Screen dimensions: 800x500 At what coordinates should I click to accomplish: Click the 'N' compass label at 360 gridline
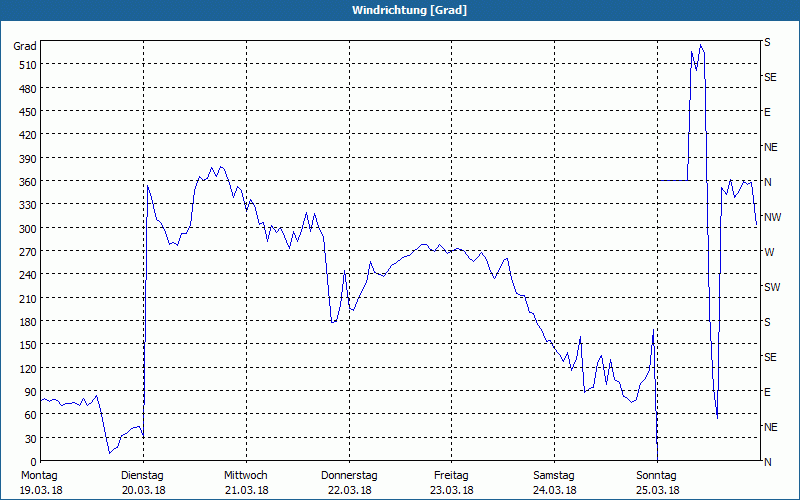[x=767, y=182]
